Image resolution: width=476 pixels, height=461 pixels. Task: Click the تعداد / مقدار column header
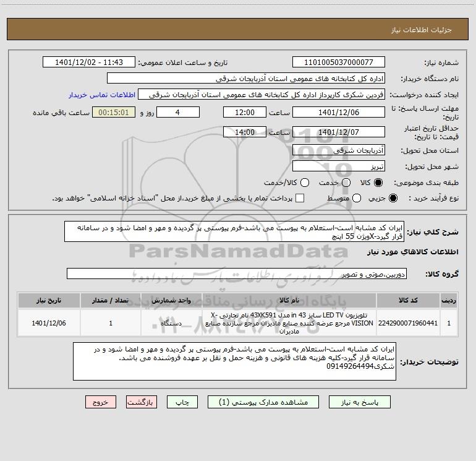(x=111, y=300)
